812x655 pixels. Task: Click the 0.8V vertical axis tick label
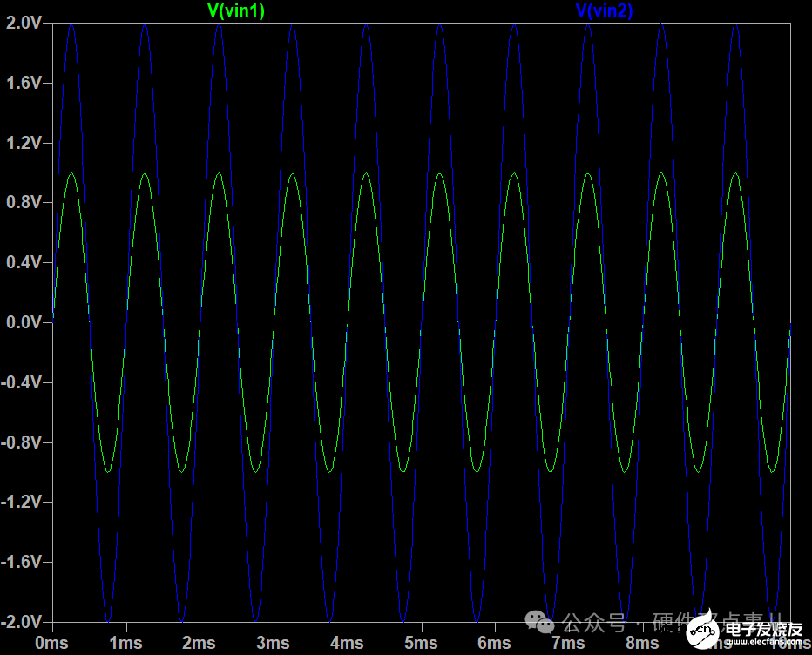coord(24,203)
